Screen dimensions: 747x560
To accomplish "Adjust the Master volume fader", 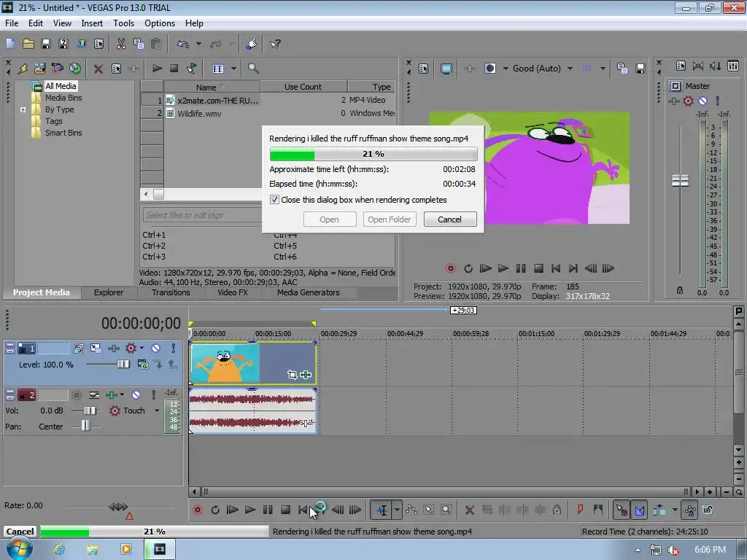I will coord(680,181).
